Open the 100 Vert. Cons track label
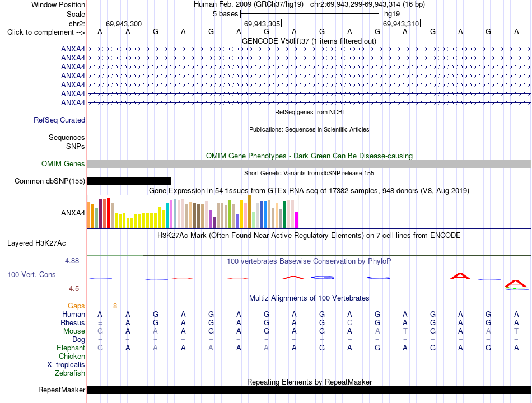Viewport: 532px width, 403px height. pyautogui.click(x=31, y=274)
